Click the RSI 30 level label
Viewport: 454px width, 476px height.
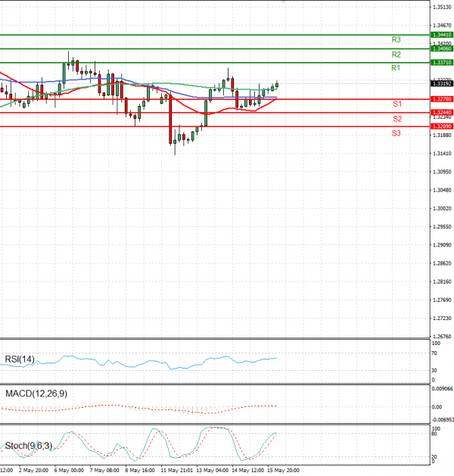tap(434, 370)
